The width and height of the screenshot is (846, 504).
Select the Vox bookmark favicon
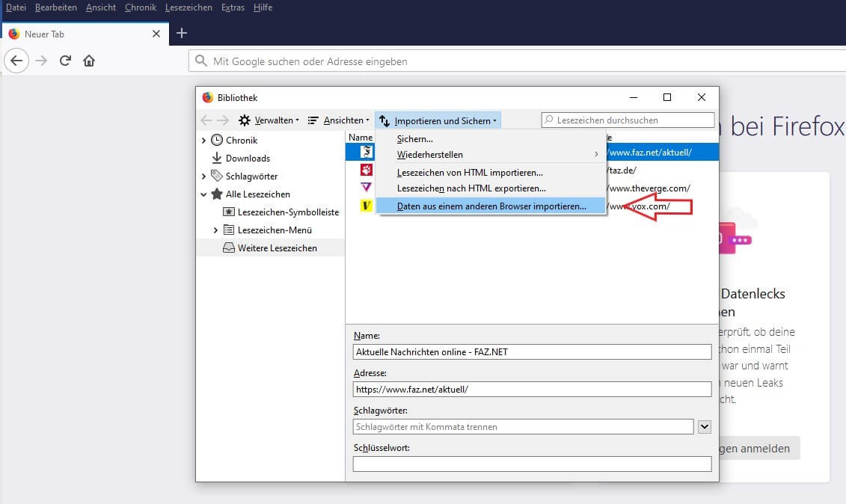pyautogui.click(x=367, y=206)
